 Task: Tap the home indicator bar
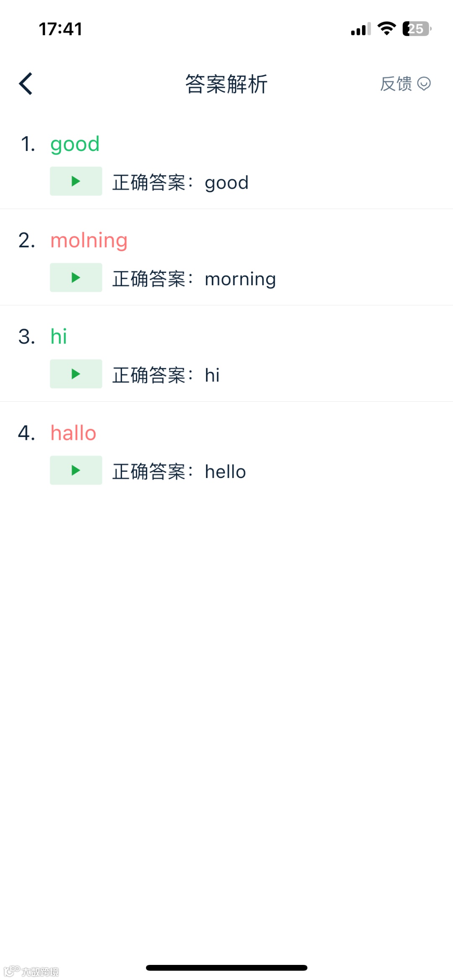(226, 968)
